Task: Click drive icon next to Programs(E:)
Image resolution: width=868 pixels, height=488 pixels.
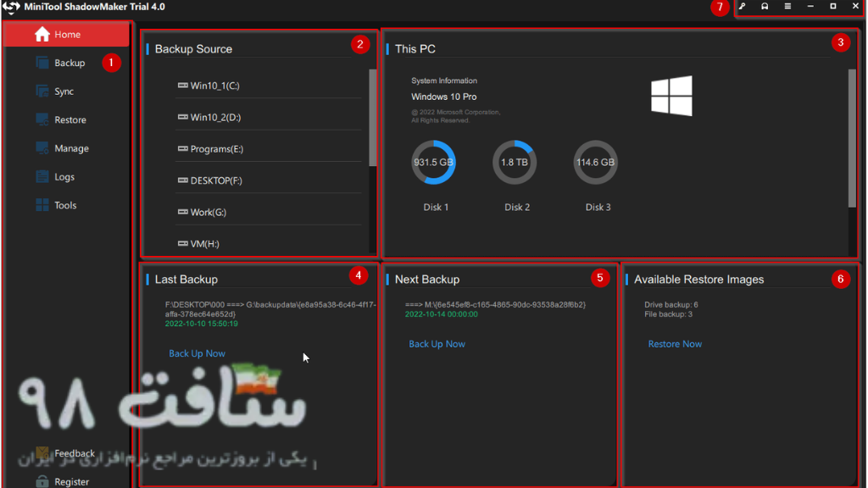Action: [x=183, y=148]
